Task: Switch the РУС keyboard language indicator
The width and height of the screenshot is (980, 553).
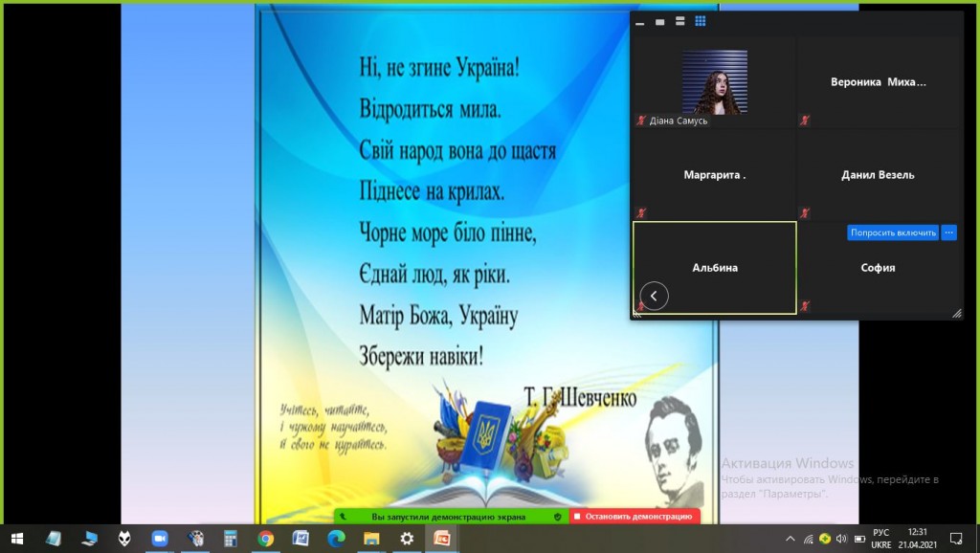Action: [x=881, y=533]
